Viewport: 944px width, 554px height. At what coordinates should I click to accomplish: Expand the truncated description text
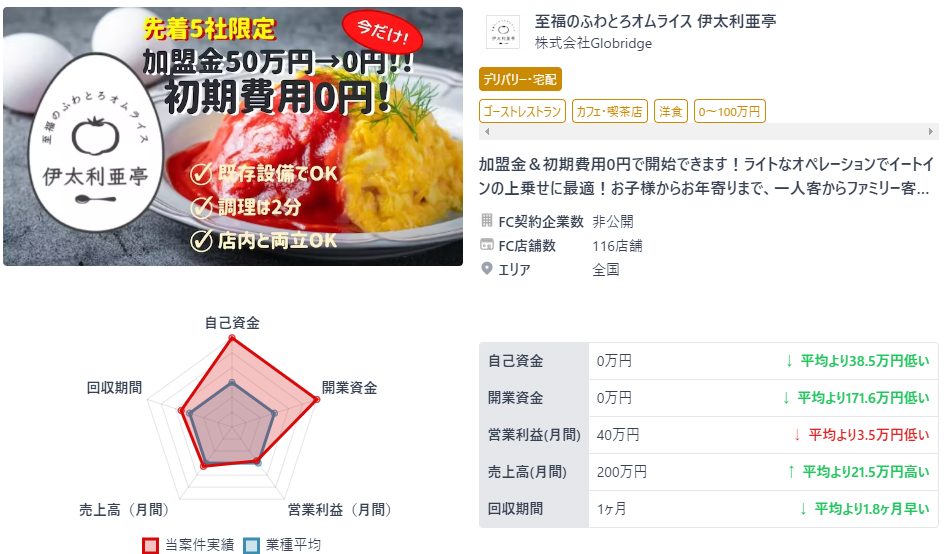(x=706, y=176)
